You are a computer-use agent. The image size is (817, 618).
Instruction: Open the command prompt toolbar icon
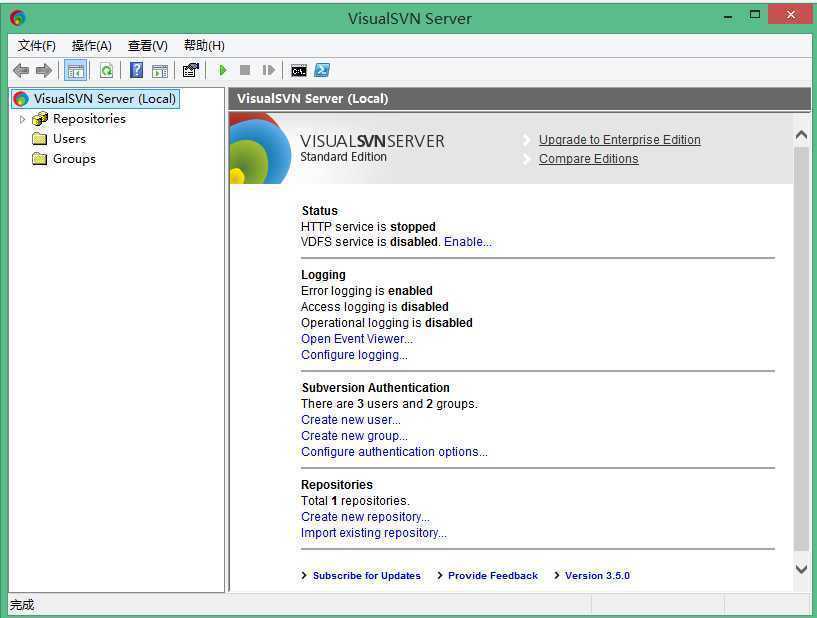299,71
